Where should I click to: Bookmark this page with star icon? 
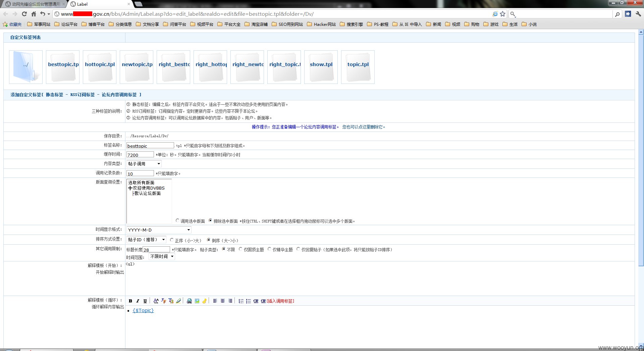click(502, 14)
